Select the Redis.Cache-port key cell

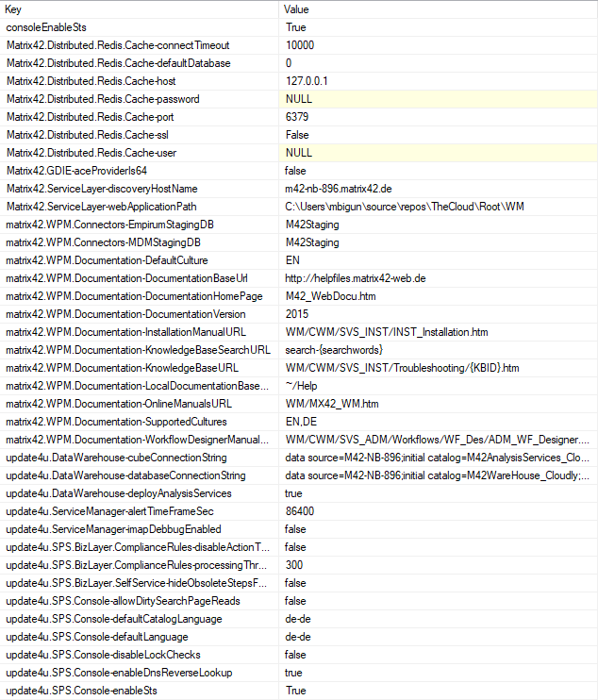[x=140, y=117]
